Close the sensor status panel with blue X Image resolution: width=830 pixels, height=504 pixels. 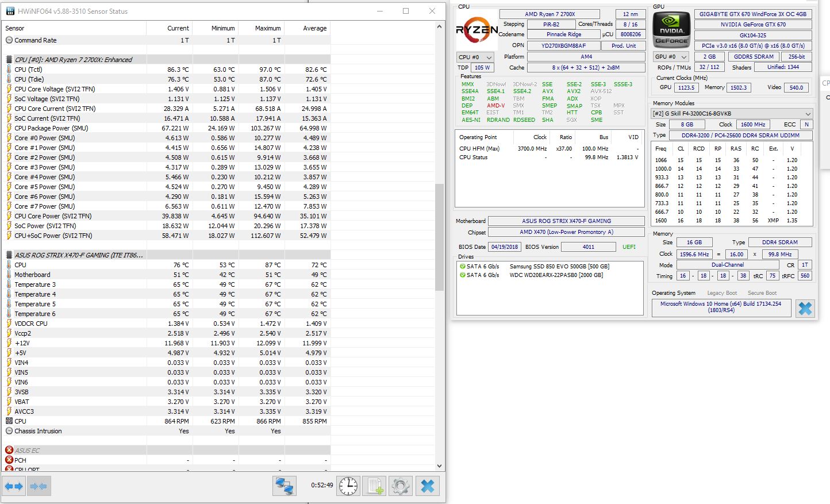pyautogui.click(x=427, y=486)
